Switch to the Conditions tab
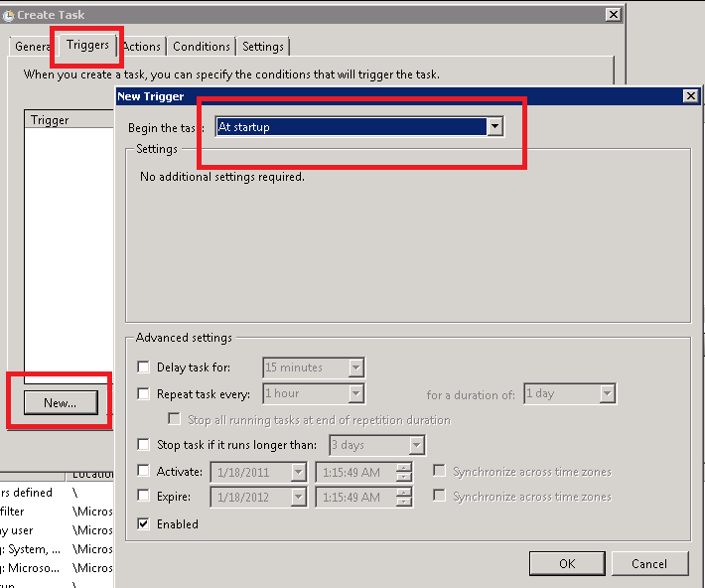The height and width of the screenshot is (588, 705). point(202,47)
